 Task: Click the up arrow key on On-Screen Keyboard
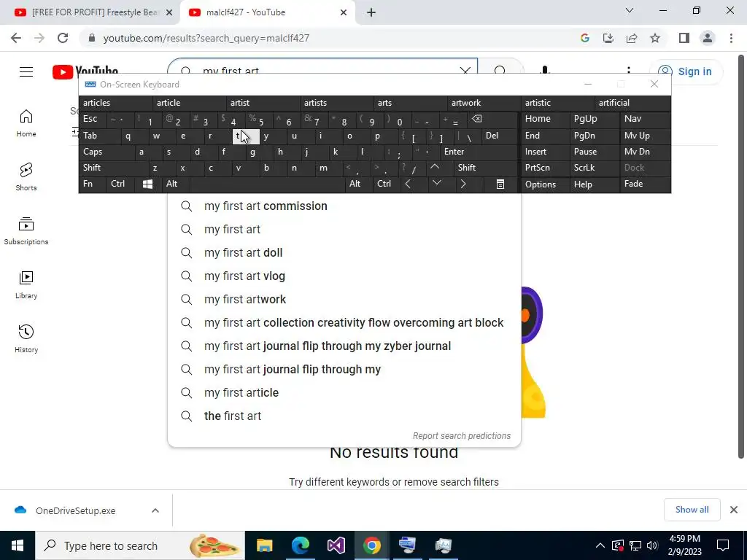click(435, 167)
